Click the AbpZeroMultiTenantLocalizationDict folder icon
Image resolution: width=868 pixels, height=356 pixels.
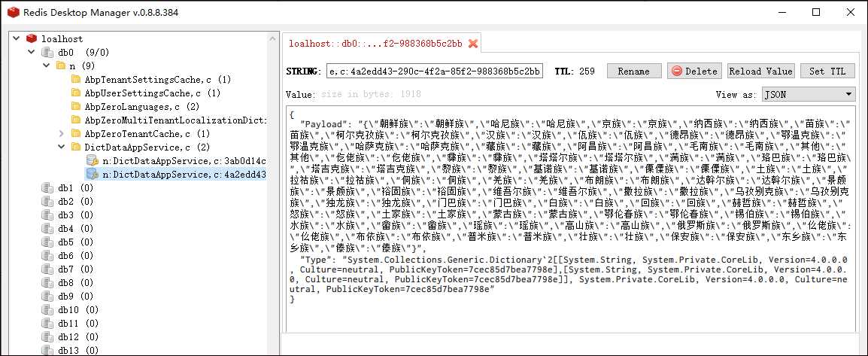click(x=76, y=120)
